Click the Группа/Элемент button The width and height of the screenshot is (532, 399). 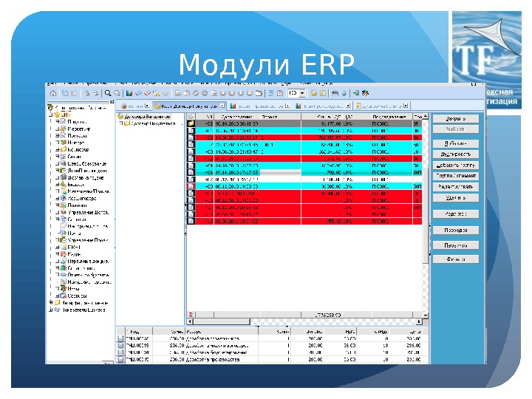tap(456, 176)
